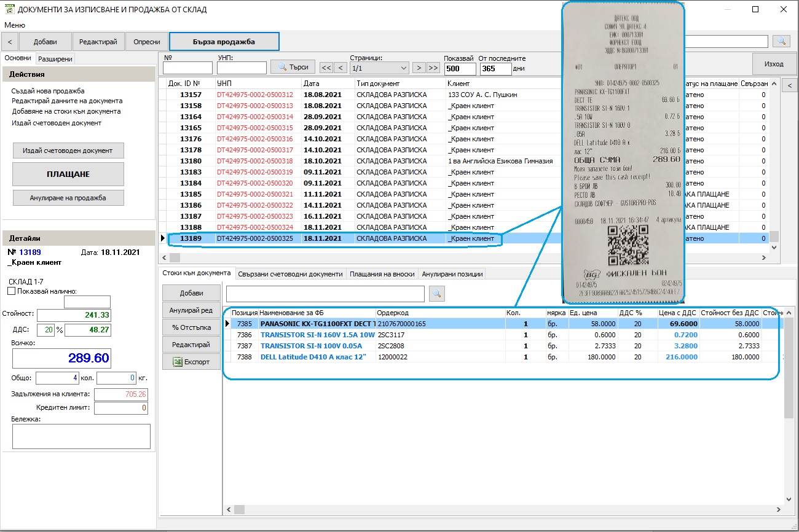
Task: Click the Създай нова продажба link
Action: tap(48, 91)
